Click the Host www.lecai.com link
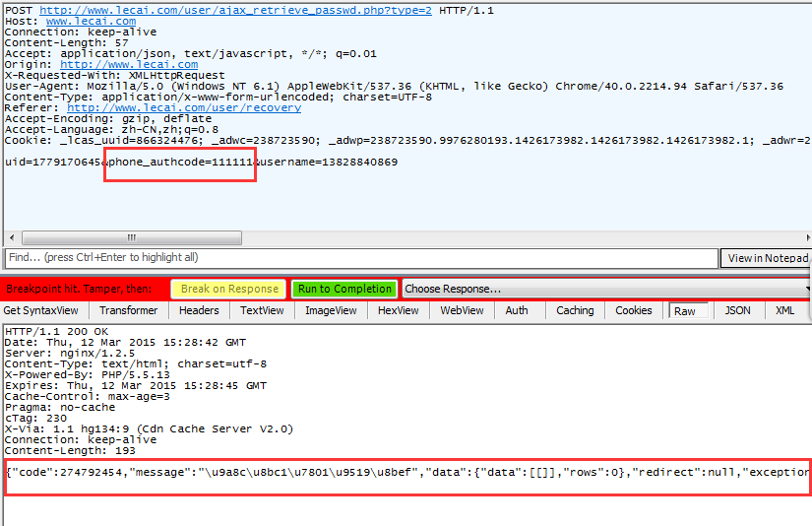Image resolution: width=812 pixels, height=526 pixels. click(92, 22)
